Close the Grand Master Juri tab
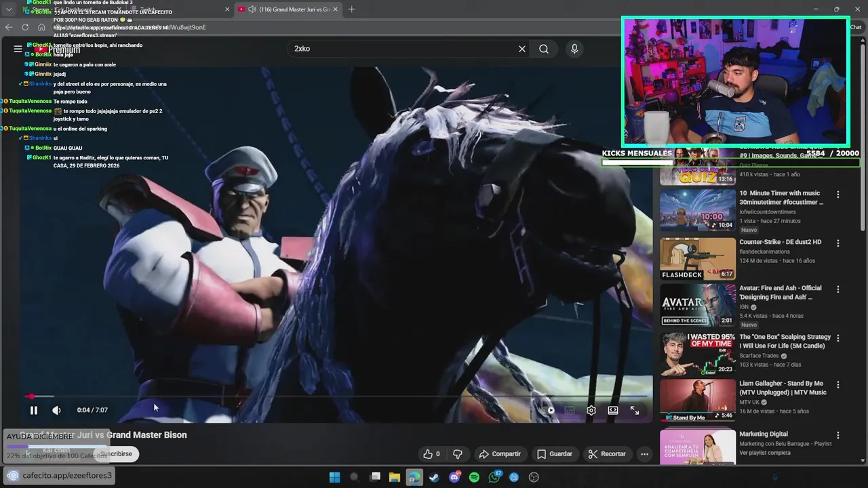The width and height of the screenshot is (868, 488). point(335,9)
